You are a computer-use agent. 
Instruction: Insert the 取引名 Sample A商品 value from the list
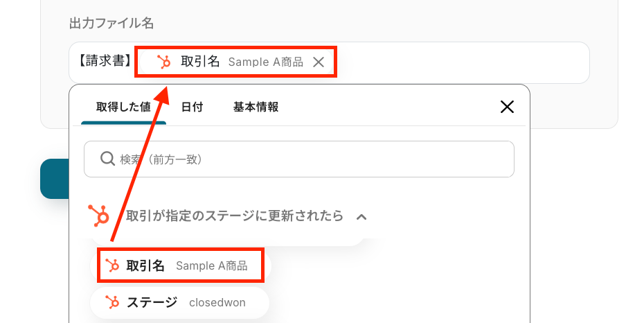(181, 265)
